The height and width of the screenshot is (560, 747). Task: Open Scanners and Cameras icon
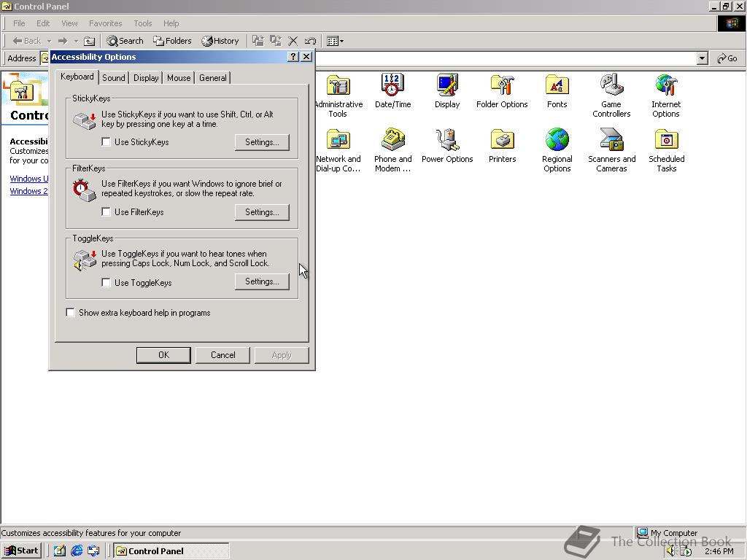(611, 150)
